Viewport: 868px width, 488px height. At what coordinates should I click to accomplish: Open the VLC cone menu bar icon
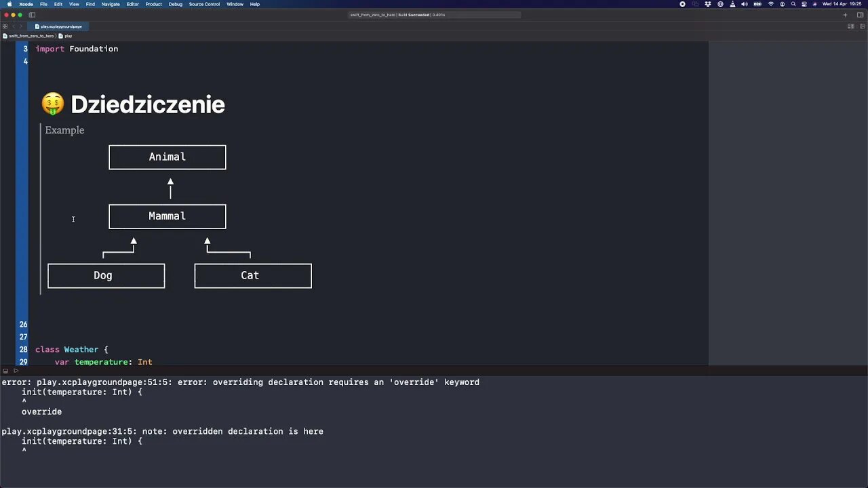[732, 4]
